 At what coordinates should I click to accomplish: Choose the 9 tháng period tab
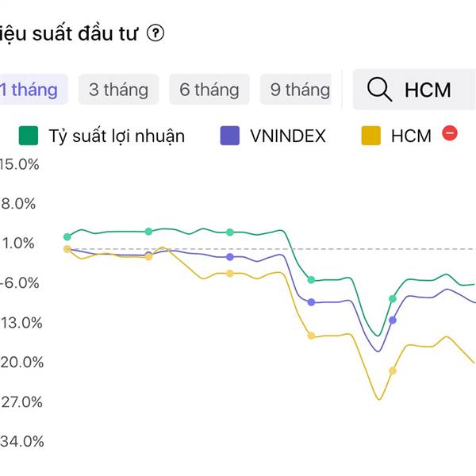pos(296,90)
